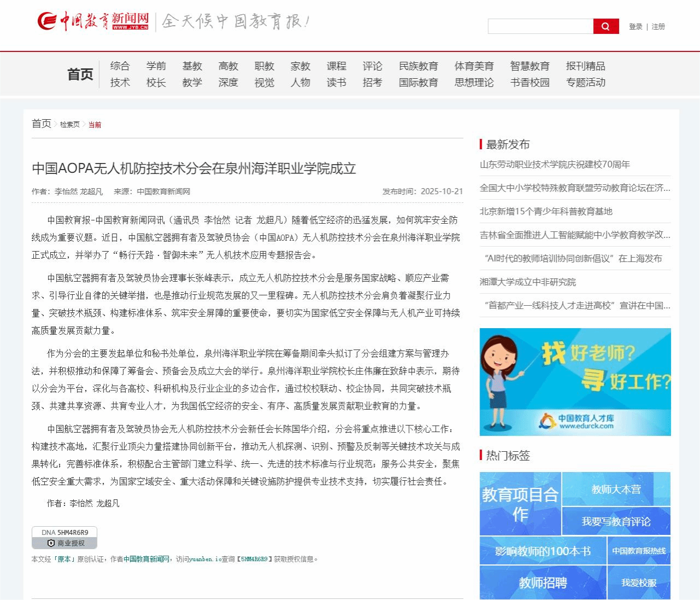The height and width of the screenshot is (600, 700).
Task: Open the 湘潭大学成立中非研究院 headline
Action: (x=528, y=282)
